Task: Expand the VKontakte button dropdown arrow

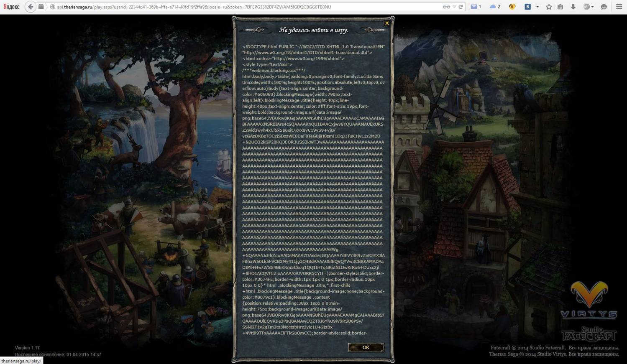Action: [537, 7]
